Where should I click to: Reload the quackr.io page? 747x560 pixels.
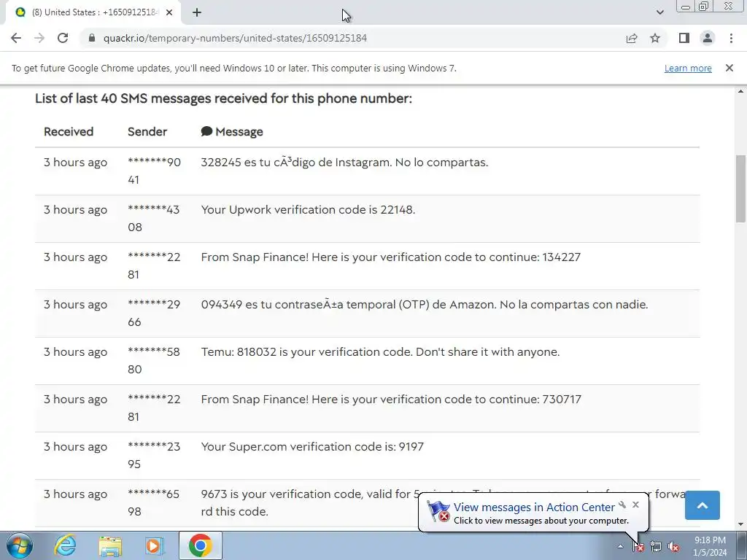63,38
